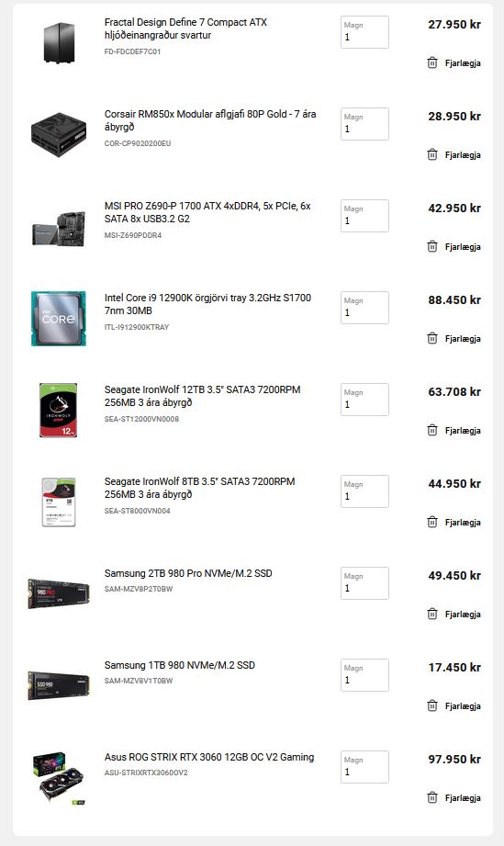Click trash icon for Fractal Design Define 7
The image size is (504, 846).
pyautogui.click(x=432, y=62)
